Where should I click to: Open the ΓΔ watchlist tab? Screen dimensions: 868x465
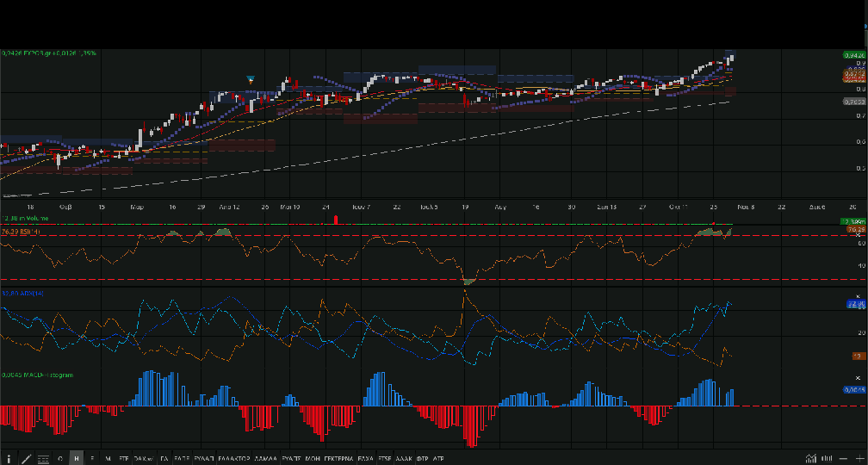click(x=164, y=459)
